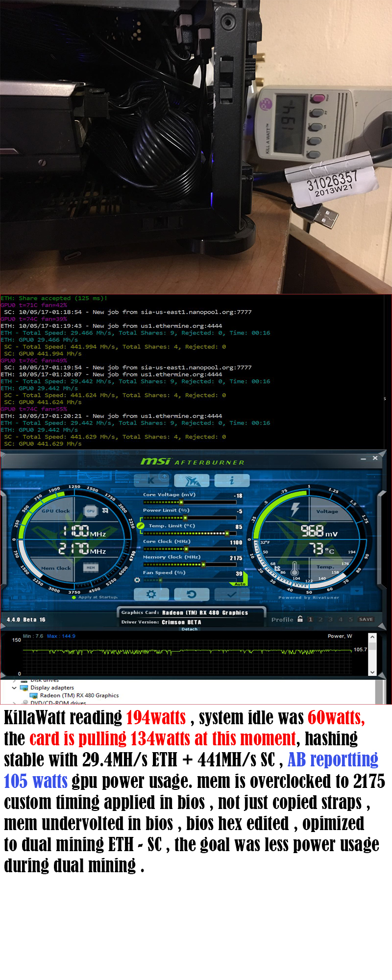This screenshot has width=392, height=980.
Task: Click the Fan Speed value 39
Action: pos(239,573)
